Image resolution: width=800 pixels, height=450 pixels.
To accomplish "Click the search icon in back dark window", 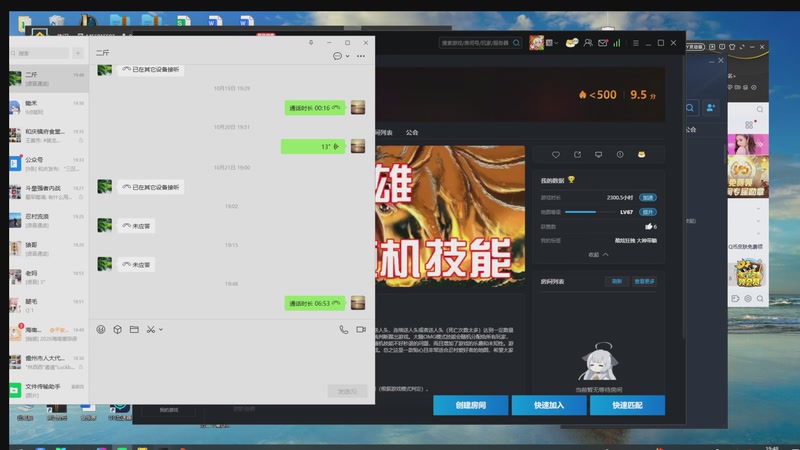I will click(x=690, y=108).
